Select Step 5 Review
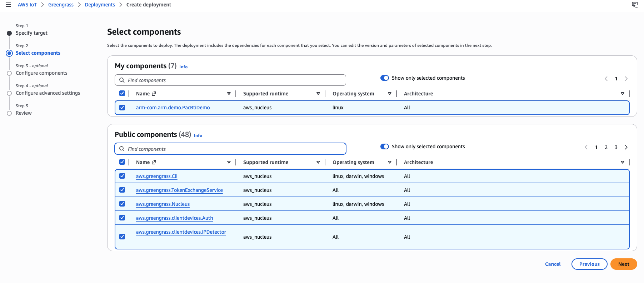This screenshot has width=644, height=283. point(24,113)
